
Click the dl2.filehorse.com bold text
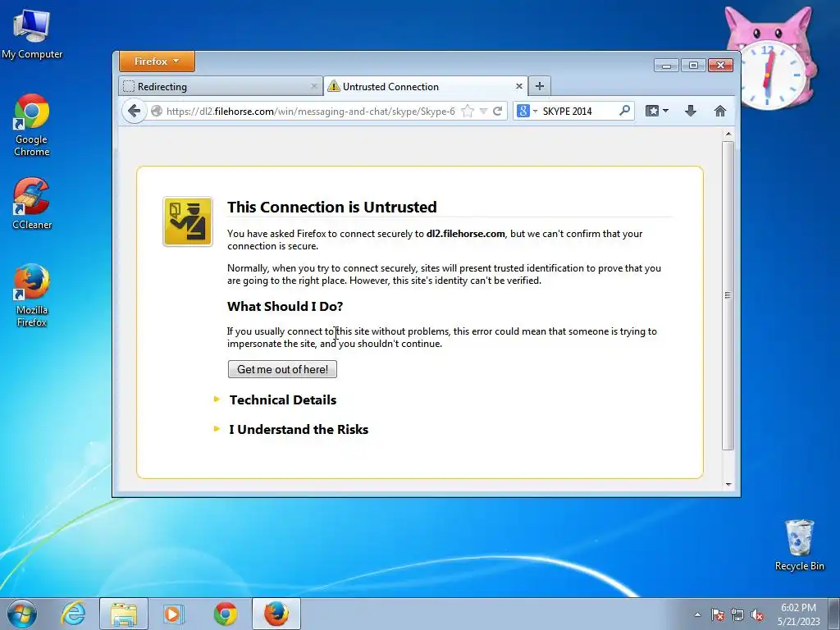coord(466,234)
